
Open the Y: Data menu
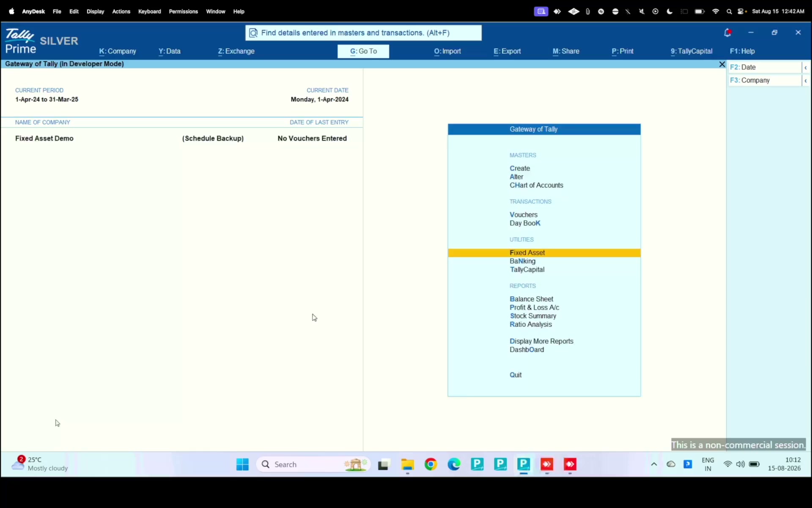tap(170, 51)
